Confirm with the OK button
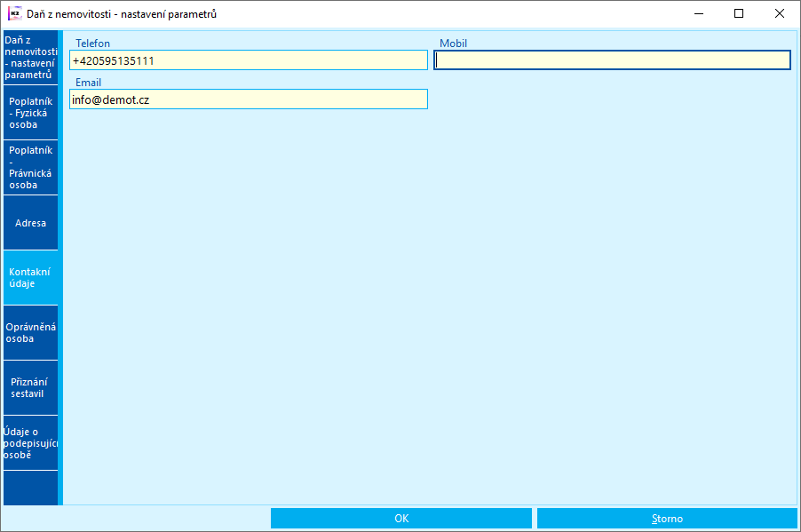The width and height of the screenshot is (801, 532). pyautogui.click(x=401, y=518)
